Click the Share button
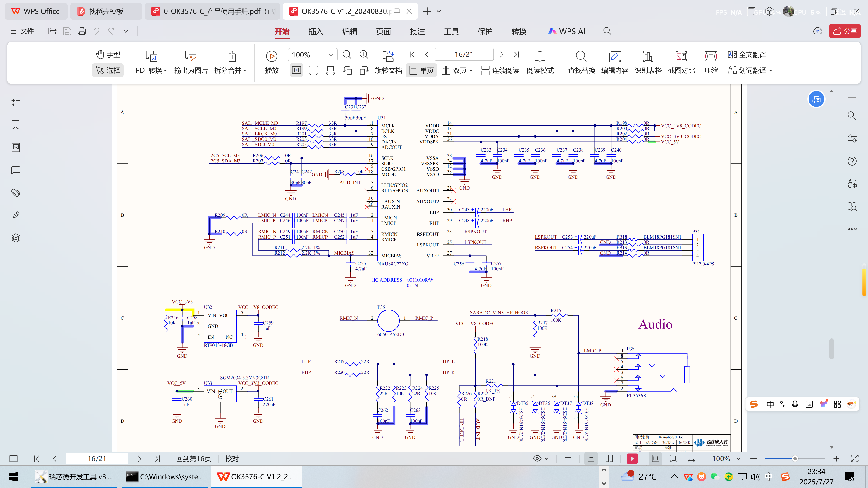The height and width of the screenshot is (488, 868). point(845,31)
